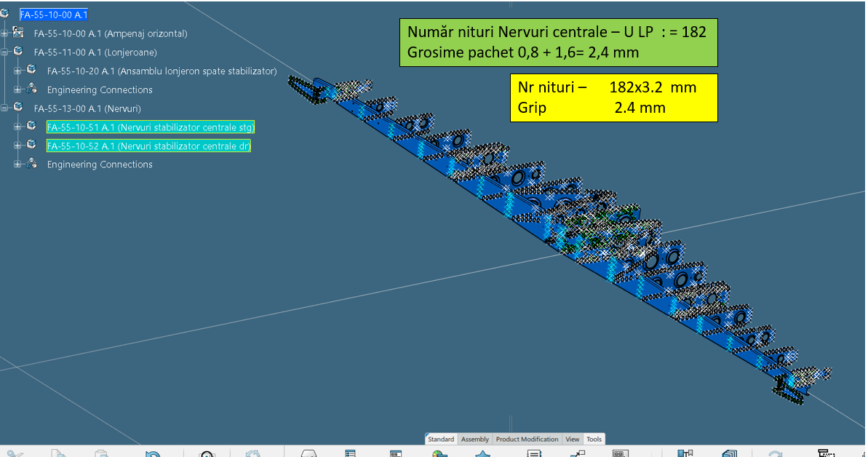Select the Tools toolbar tab
The image size is (868, 457).
[x=594, y=439]
